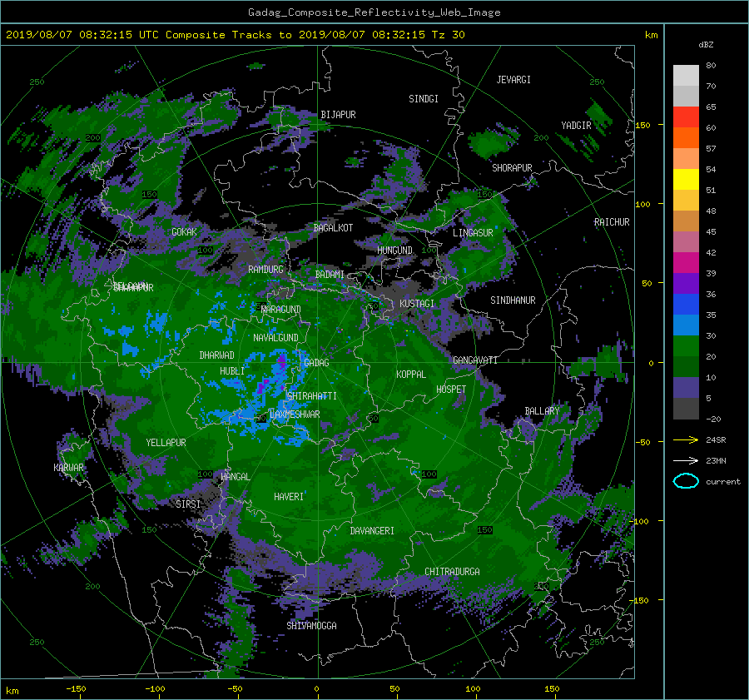The image size is (749, 700).
Task: Click the LINGASUR city label
Action: point(473,233)
